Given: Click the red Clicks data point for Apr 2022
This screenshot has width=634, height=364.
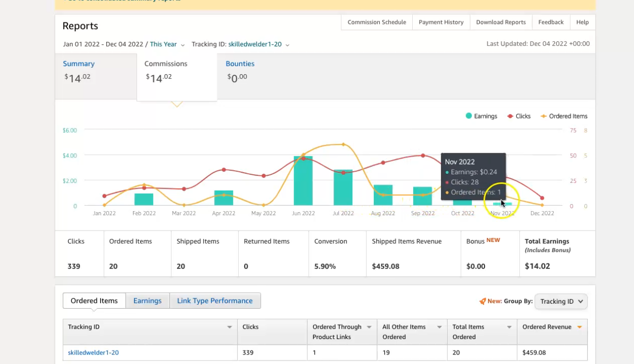Looking at the screenshot, I should click(224, 170).
